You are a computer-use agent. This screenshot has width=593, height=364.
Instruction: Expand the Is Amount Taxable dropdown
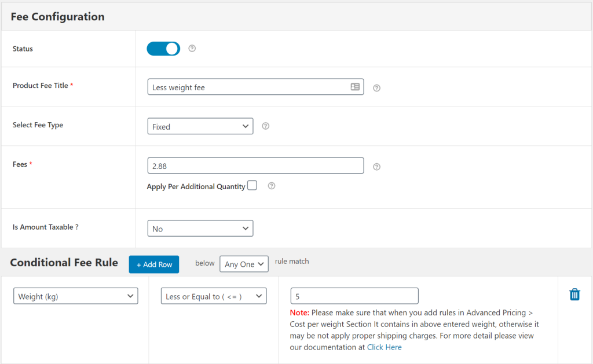(x=200, y=229)
